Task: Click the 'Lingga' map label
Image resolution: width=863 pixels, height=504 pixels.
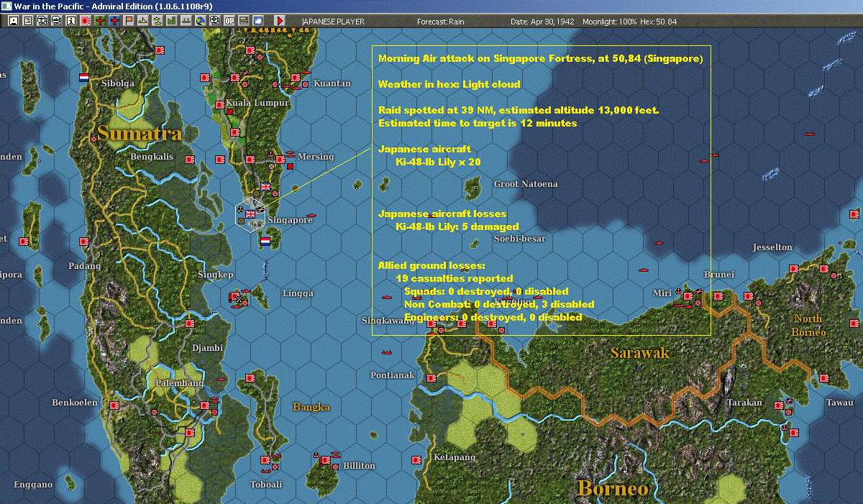Action: point(298,293)
